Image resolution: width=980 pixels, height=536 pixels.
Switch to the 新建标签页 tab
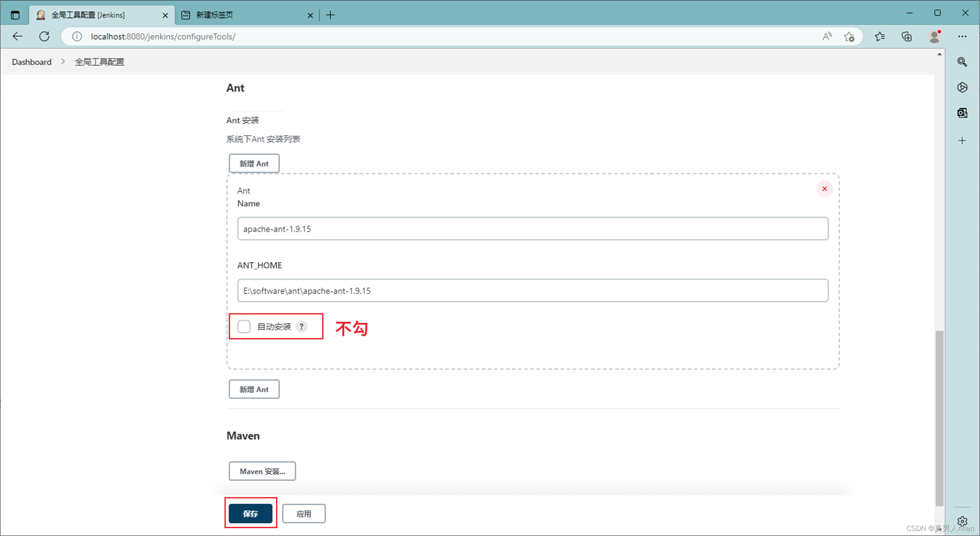214,15
